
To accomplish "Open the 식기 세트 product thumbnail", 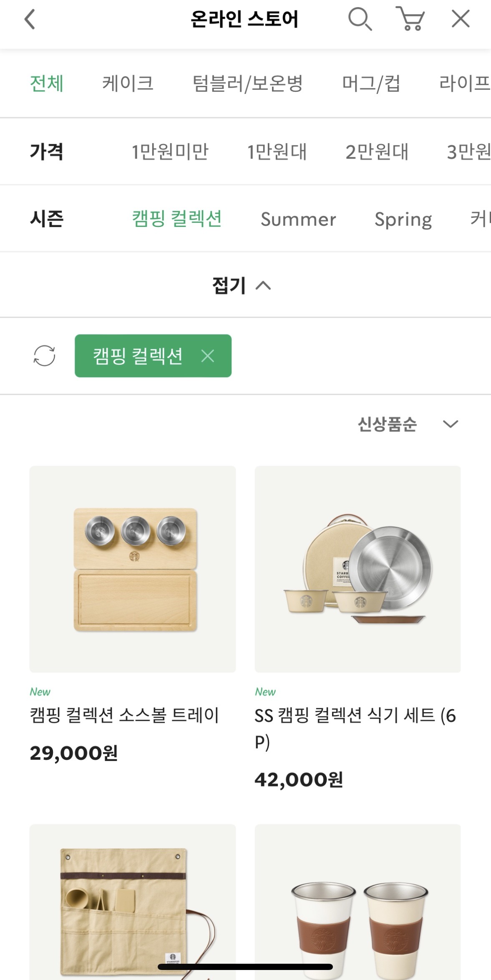I will [358, 569].
